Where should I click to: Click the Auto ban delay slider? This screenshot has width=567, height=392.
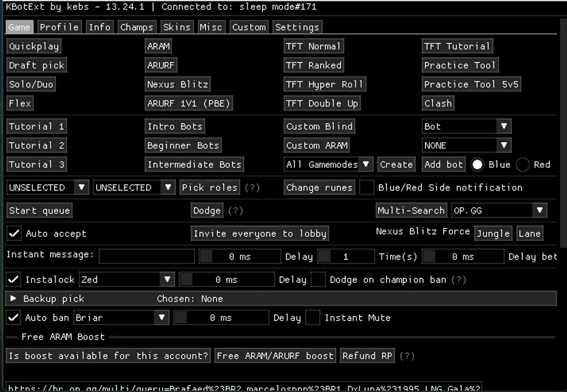click(221, 318)
